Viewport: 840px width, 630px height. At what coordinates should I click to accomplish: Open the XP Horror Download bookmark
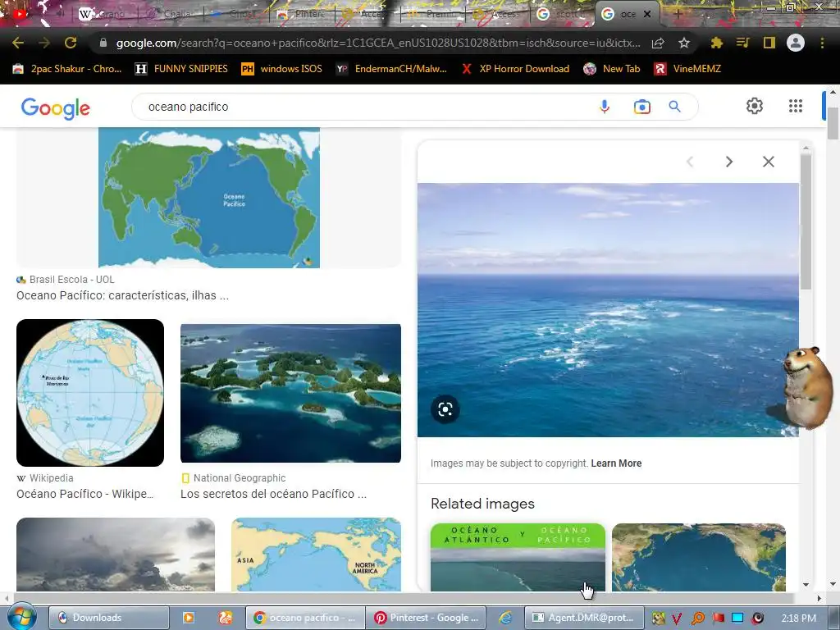pos(515,69)
